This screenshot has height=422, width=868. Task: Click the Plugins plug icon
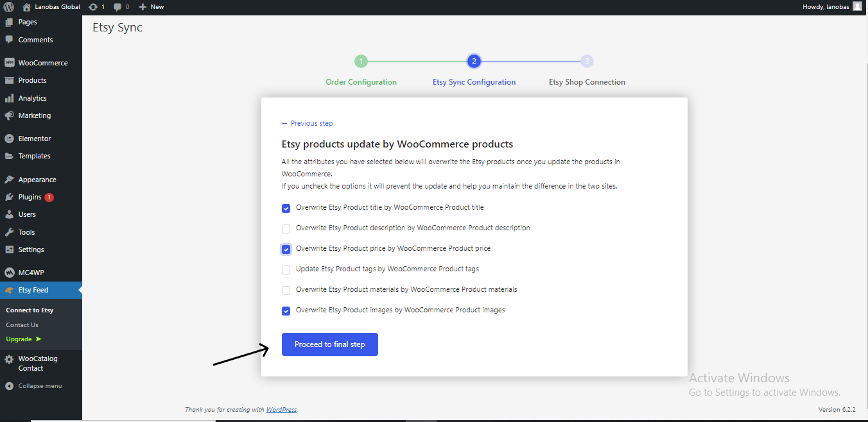point(9,197)
